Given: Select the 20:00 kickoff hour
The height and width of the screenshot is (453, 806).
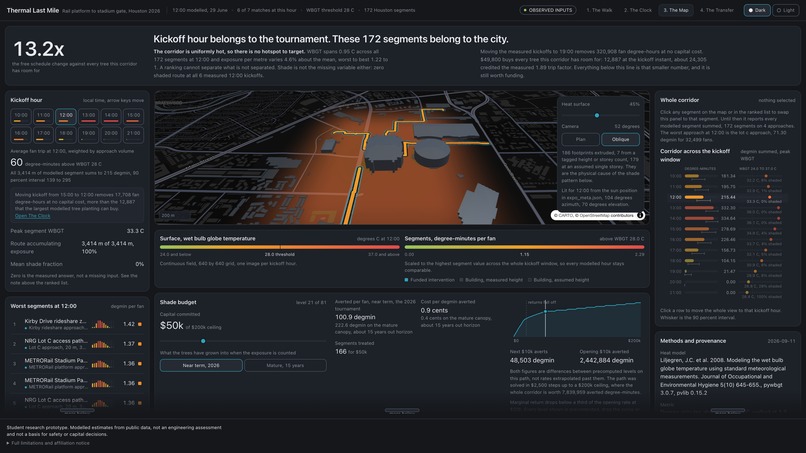Looking at the screenshot, I should pos(111,135).
